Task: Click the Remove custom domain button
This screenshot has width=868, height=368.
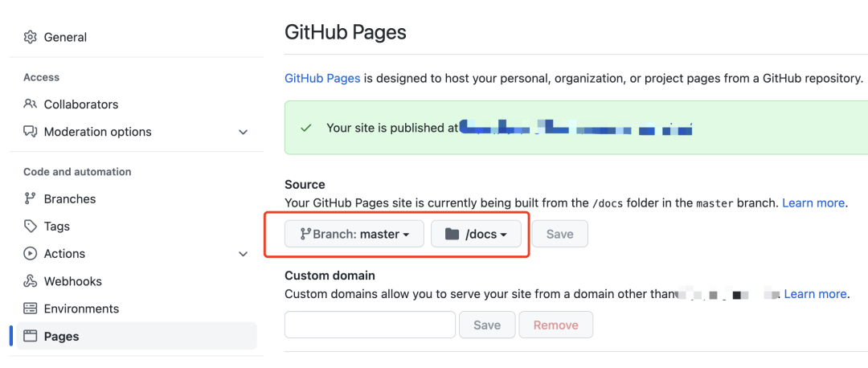Action: pyautogui.click(x=556, y=325)
